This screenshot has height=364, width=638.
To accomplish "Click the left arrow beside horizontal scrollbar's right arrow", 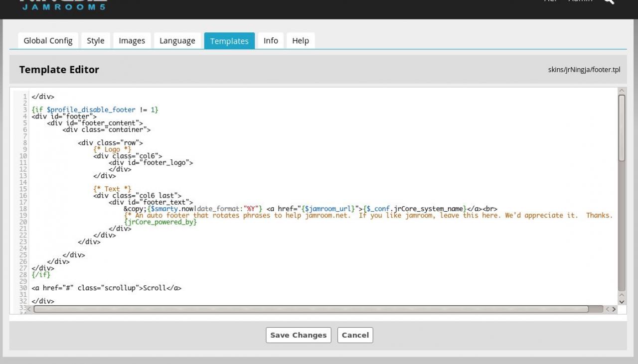I will pos(607,309).
